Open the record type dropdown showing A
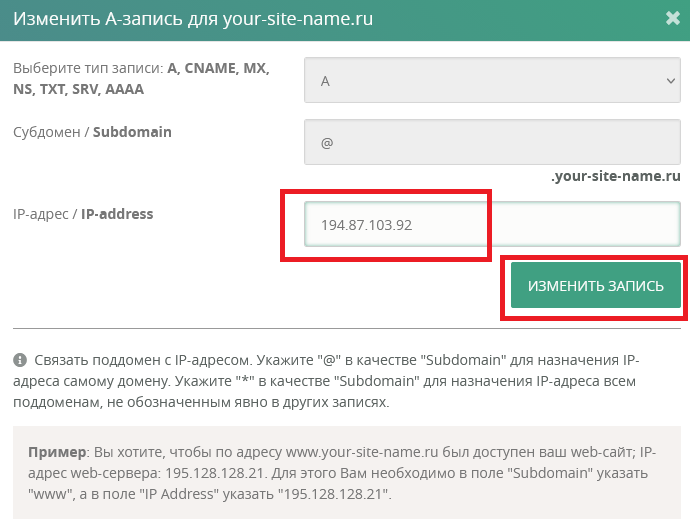The image size is (690, 528). [x=492, y=80]
